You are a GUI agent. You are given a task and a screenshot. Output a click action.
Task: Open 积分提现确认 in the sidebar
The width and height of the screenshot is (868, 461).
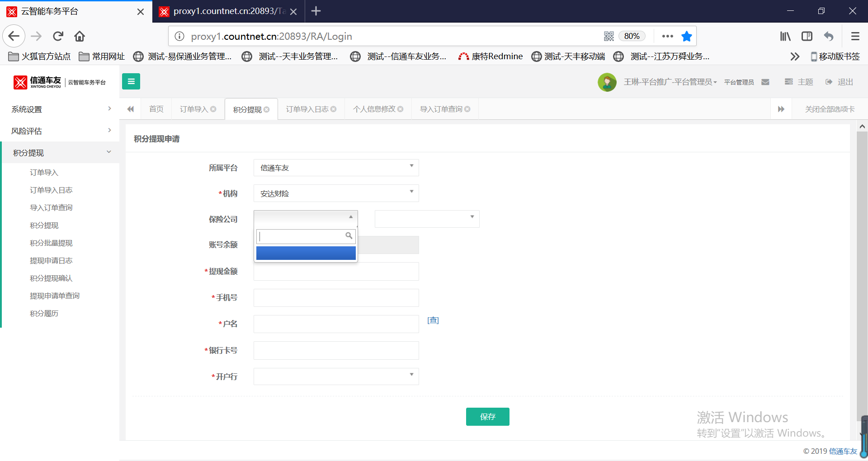pos(51,278)
